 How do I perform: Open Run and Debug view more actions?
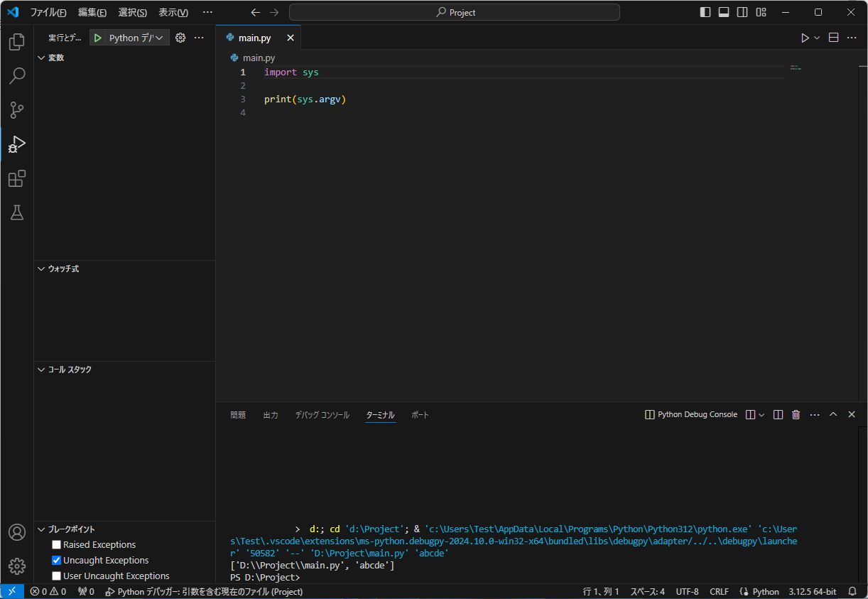[x=200, y=38]
